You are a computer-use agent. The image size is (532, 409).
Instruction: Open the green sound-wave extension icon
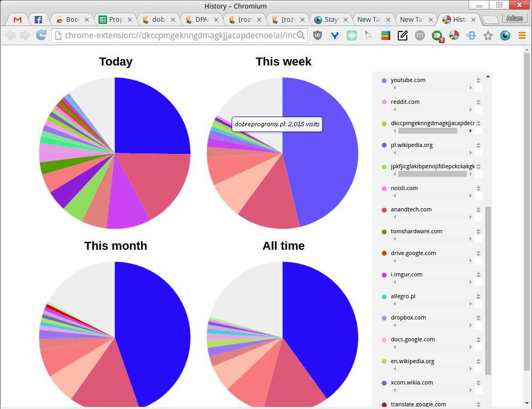pyautogui.click(x=352, y=35)
